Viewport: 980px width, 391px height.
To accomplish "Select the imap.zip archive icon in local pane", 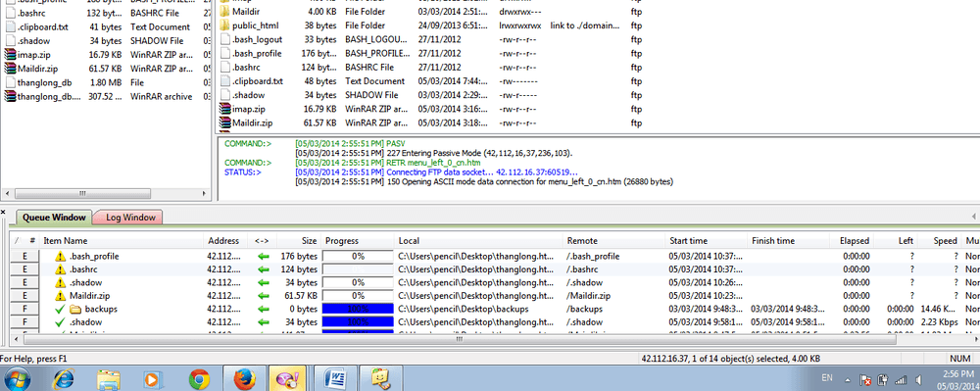I will pyautogui.click(x=10, y=55).
